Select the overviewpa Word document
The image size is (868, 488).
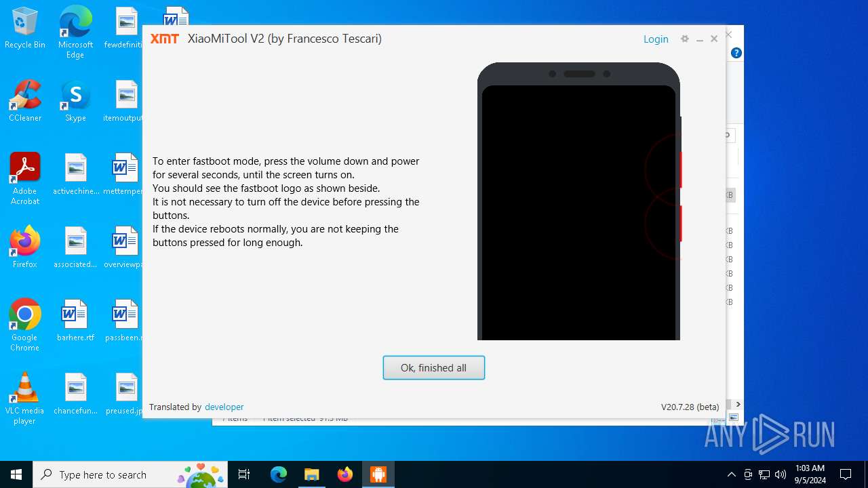pos(125,247)
